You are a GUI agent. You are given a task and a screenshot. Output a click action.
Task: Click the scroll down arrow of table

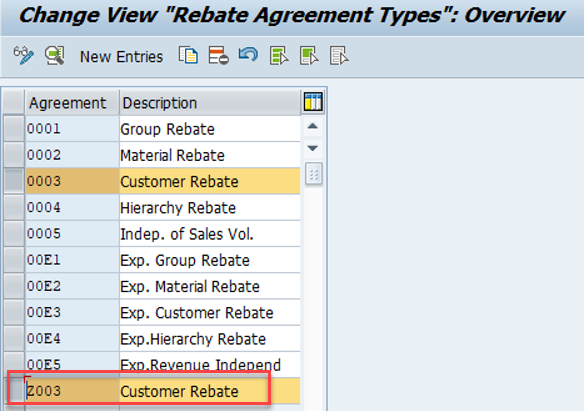click(x=313, y=148)
